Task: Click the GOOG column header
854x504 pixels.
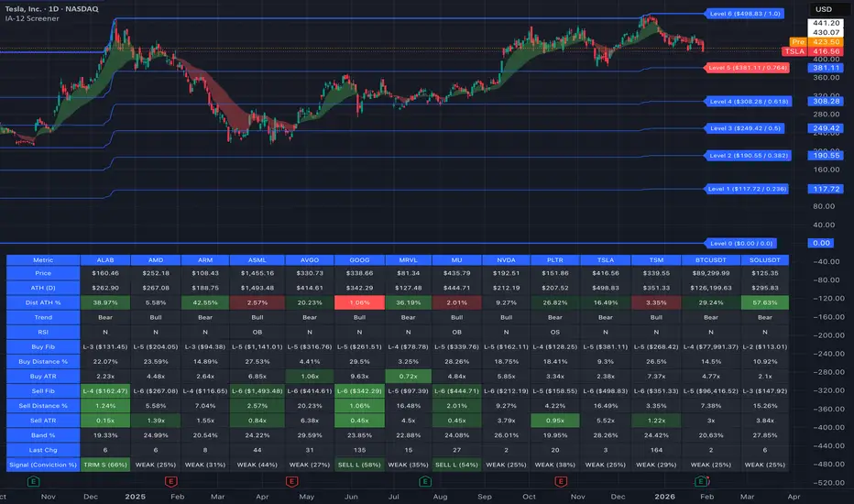Action: (x=359, y=260)
